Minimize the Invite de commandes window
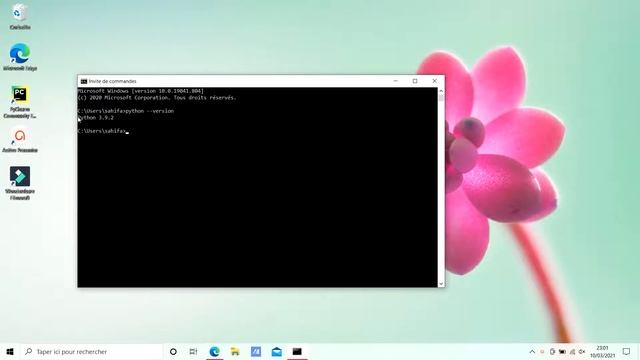640x360 pixels. pos(396,81)
